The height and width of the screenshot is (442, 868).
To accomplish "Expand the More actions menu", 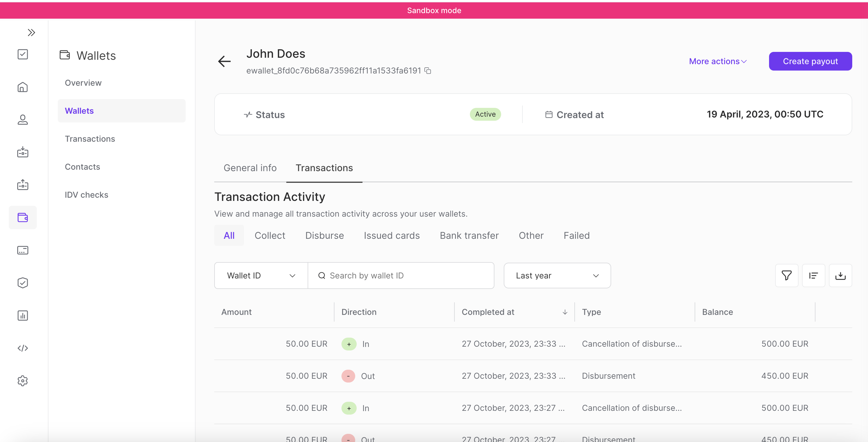I will tap(718, 61).
